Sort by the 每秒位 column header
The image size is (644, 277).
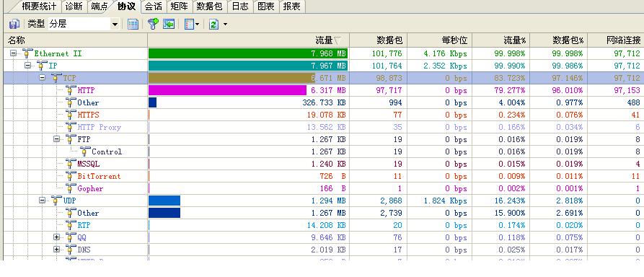click(438, 40)
